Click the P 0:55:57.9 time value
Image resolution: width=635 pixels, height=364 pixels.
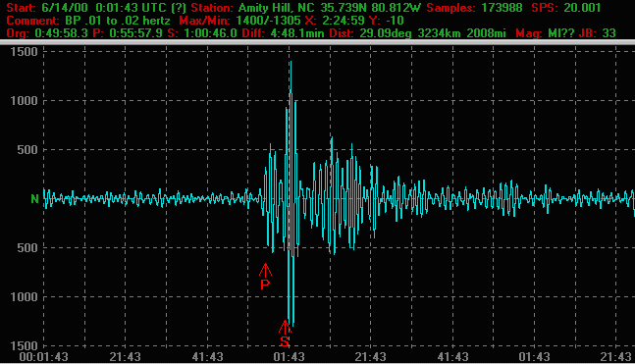click(x=128, y=33)
